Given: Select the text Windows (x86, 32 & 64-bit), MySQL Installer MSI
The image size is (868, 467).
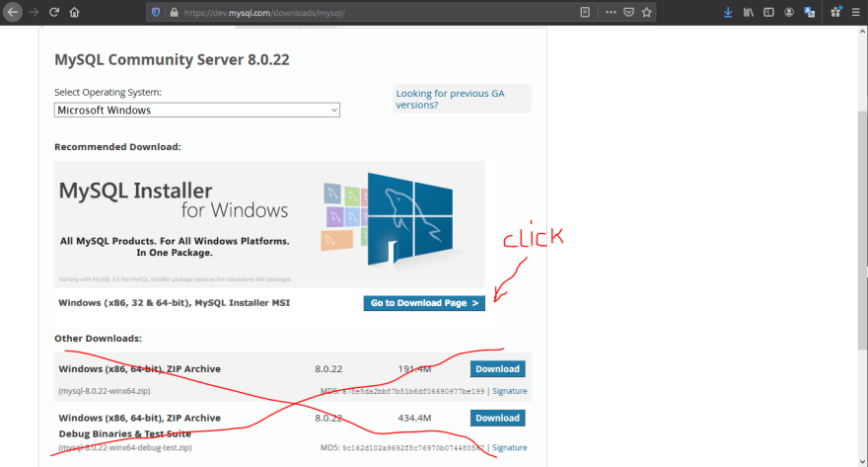Looking at the screenshot, I should (174, 303).
